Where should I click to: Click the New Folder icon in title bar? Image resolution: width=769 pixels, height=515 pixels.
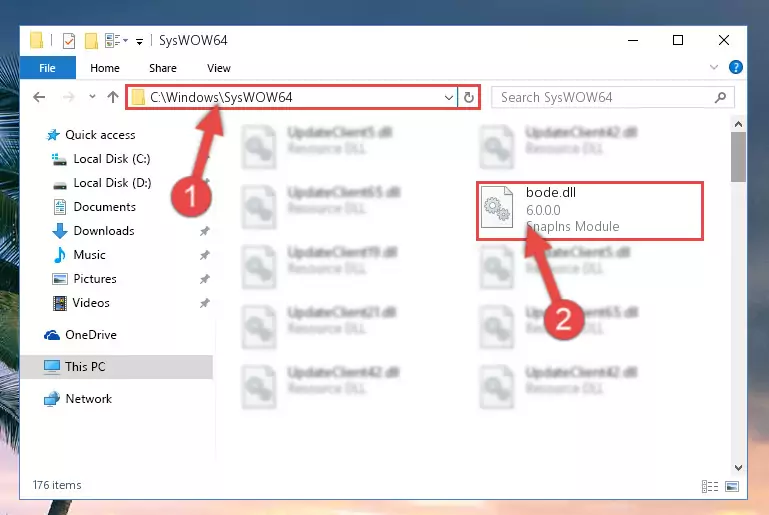click(91, 41)
